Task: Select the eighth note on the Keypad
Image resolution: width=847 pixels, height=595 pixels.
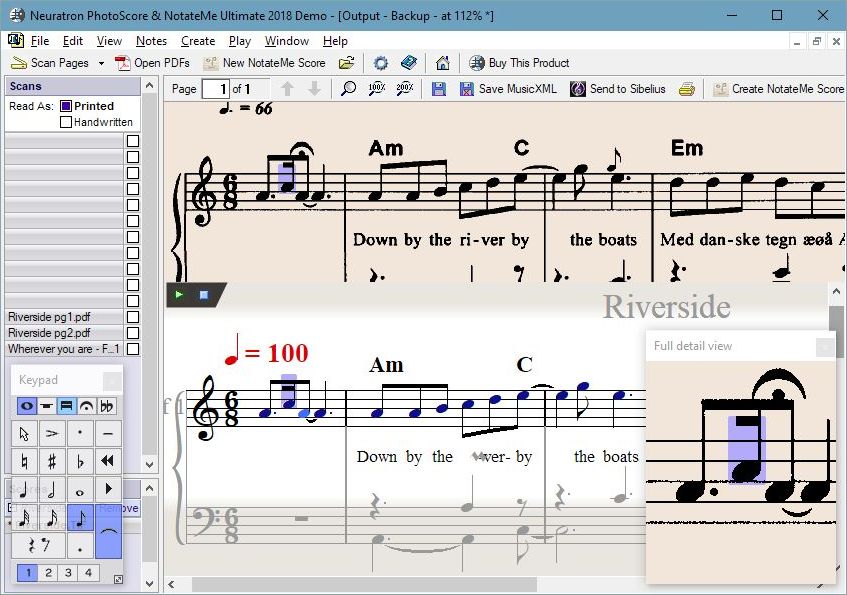Action: (x=80, y=517)
